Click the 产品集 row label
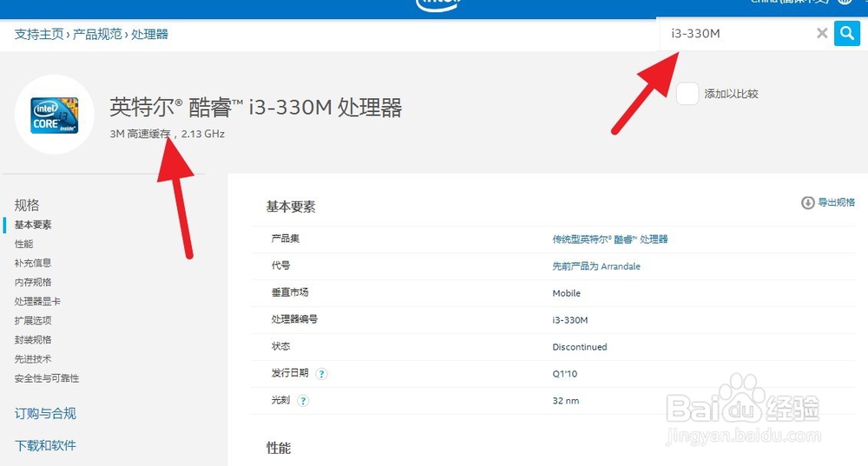 pos(285,239)
